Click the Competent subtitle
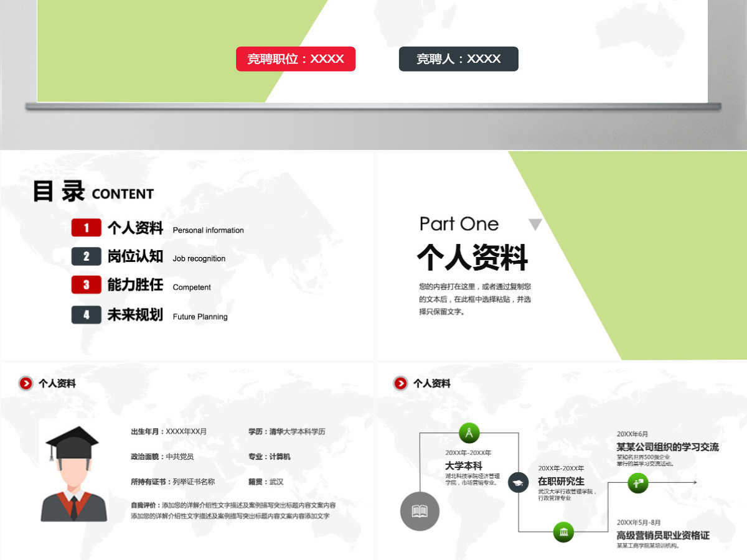 coord(192,287)
